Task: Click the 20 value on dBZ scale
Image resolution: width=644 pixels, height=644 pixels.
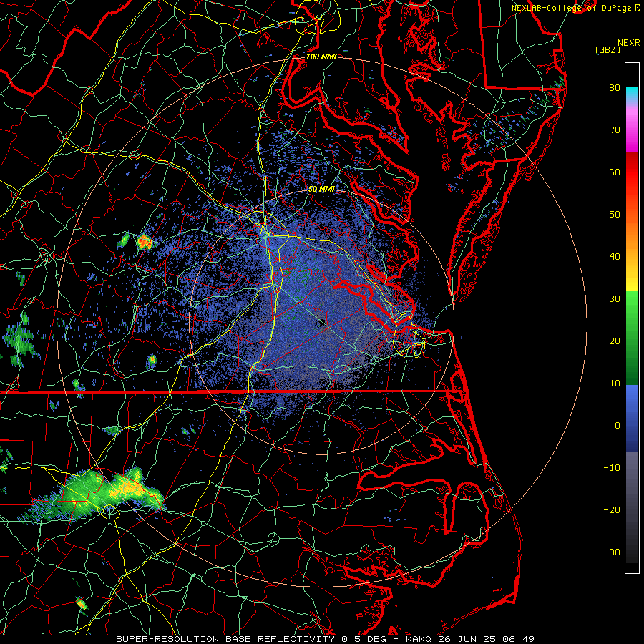Action: click(615, 341)
